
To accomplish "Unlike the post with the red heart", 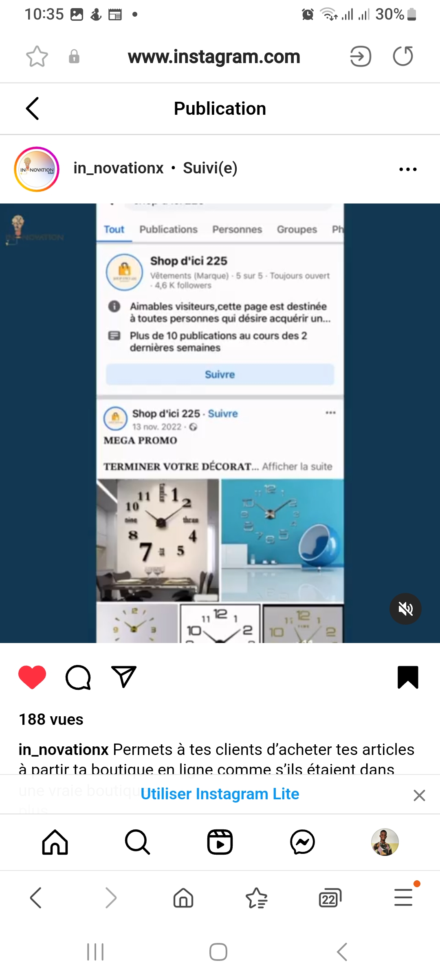I will (x=32, y=677).
